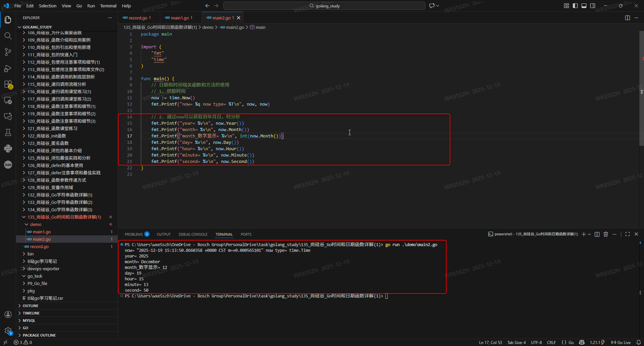Change encoding via UTF-8 status item
The width and height of the screenshot is (644, 346).
(536, 342)
